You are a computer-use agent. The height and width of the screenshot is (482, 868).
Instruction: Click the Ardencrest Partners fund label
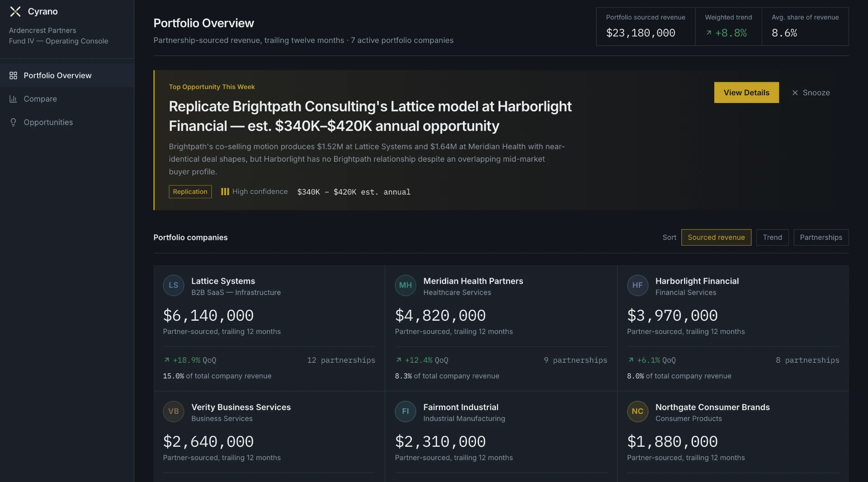click(x=42, y=30)
